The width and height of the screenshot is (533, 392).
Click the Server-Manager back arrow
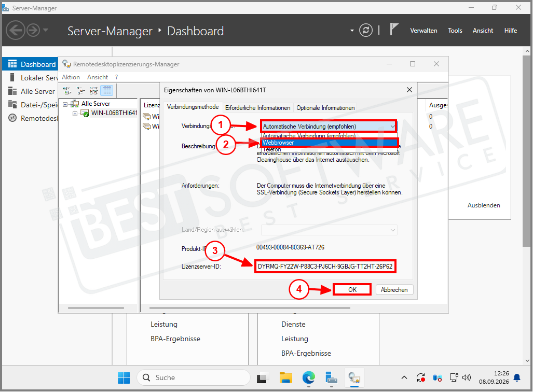pyautogui.click(x=15, y=31)
